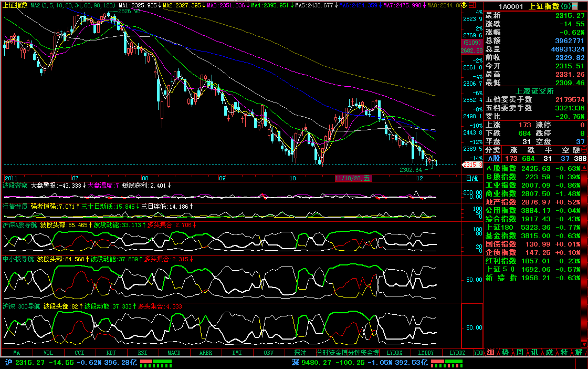Open the LYDDY indicator tab
Viewport: 588px width, 369px height.
click(426, 353)
